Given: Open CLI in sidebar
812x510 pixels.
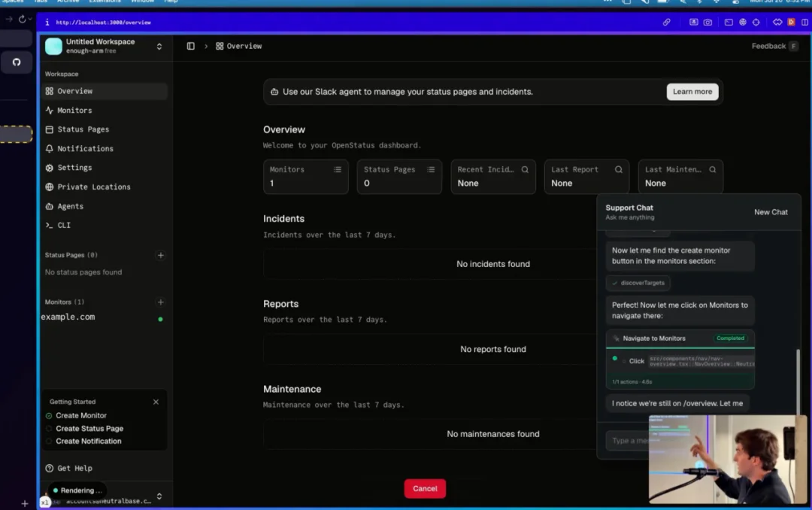Looking at the screenshot, I should click(x=105, y=226).
